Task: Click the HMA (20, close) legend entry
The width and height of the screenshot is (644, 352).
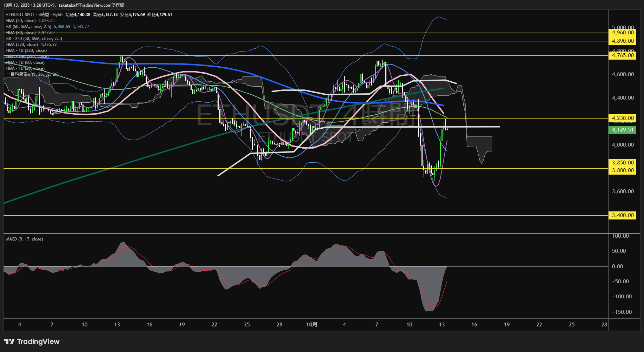Action: click(x=21, y=21)
